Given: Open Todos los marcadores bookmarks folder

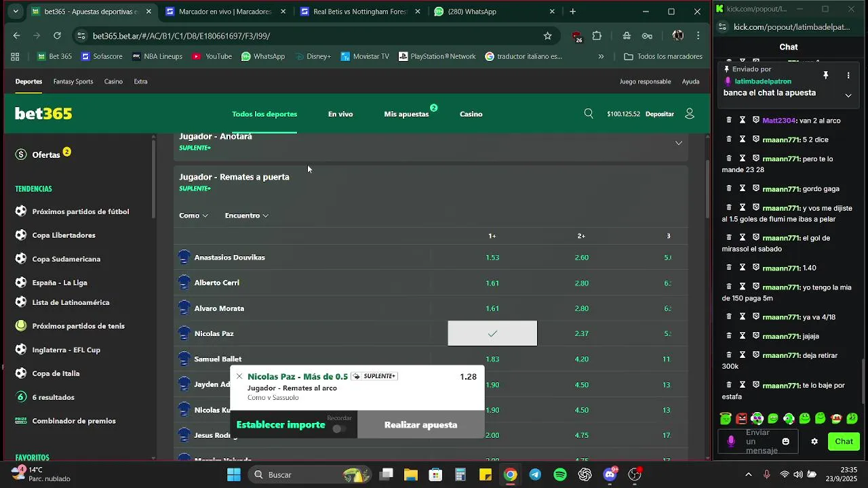Looking at the screenshot, I should pyautogui.click(x=663, y=57).
